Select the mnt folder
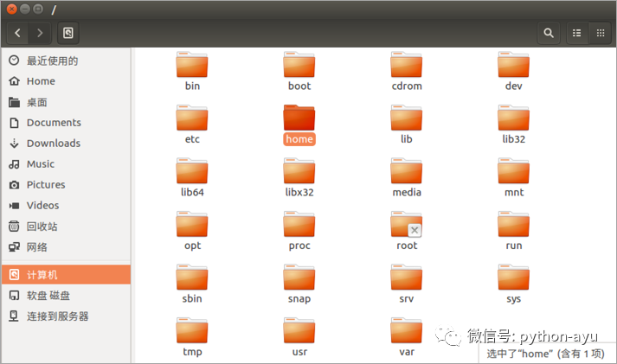This screenshot has width=617, height=364. tap(513, 177)
